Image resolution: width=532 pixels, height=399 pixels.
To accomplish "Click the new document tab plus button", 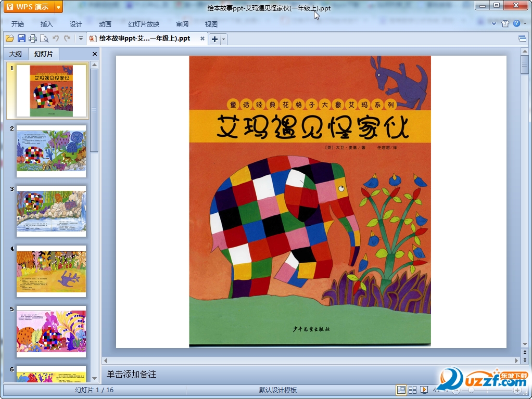I will (x=214, y=39).
